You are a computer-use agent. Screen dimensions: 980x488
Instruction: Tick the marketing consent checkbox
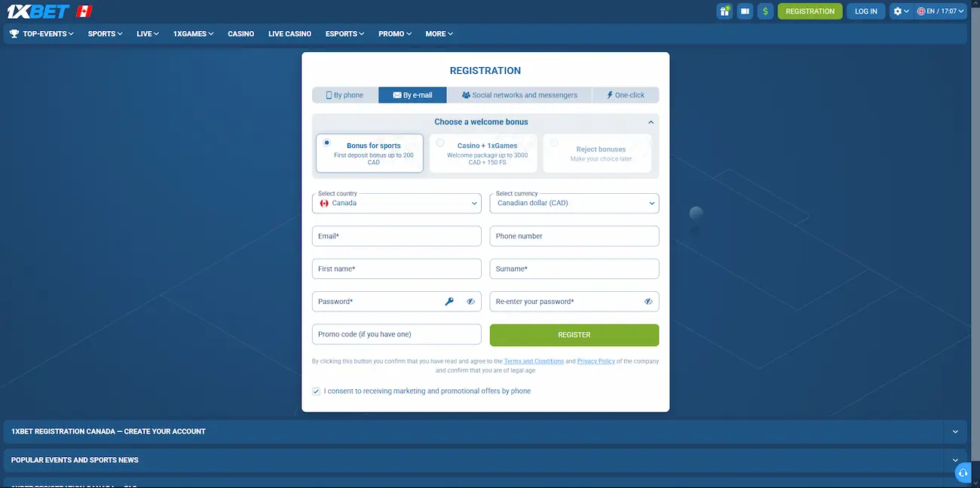316,391
